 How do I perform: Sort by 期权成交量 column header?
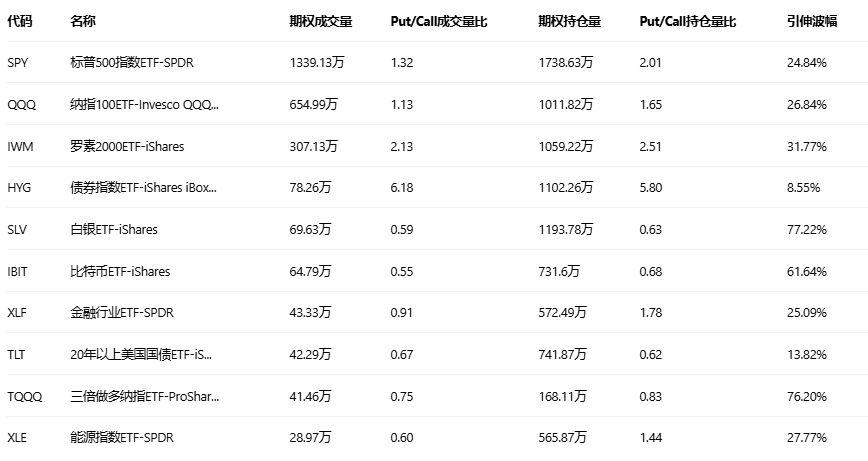click(x=319, y=21)
